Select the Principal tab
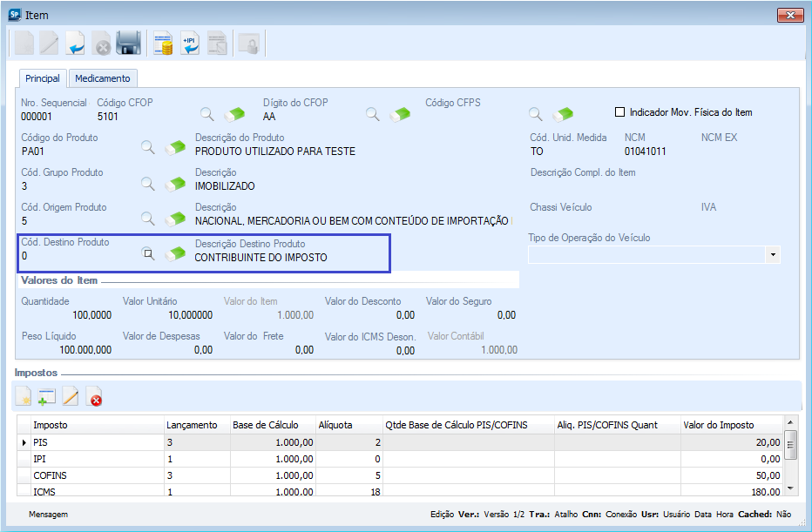This screenshot has width=812, height=532. (x=43, y=78)
